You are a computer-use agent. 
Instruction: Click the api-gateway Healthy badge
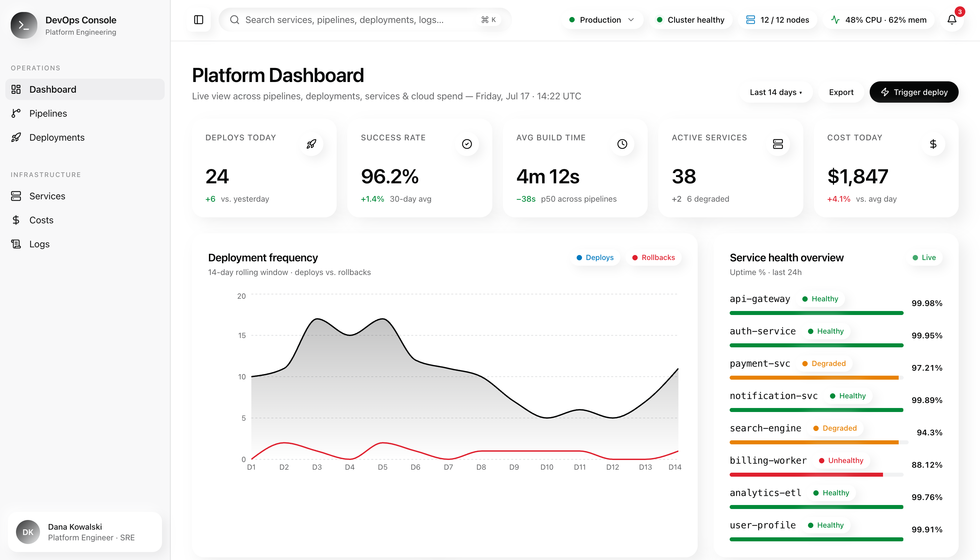point(820,299)
